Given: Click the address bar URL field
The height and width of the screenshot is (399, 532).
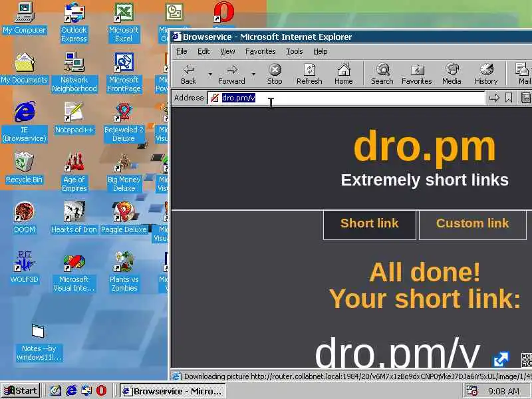Looking at the screenshot, I should coord(346,98).
